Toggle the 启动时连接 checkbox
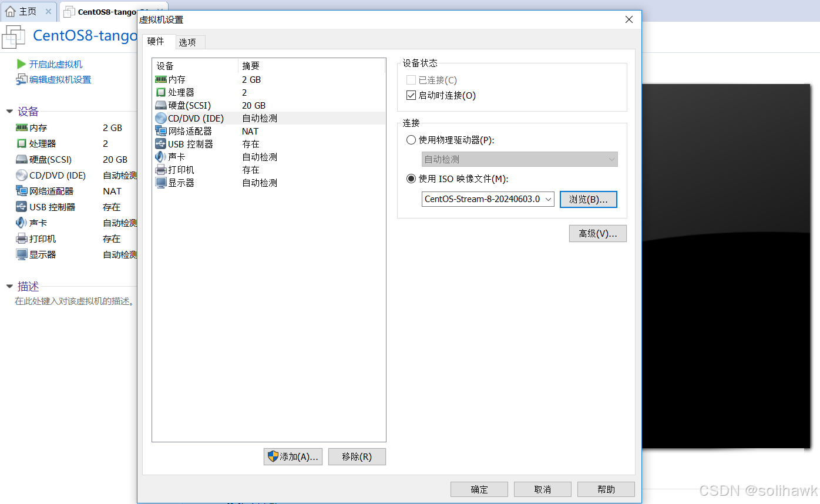This screenshot has height=504, width=820. coord(411,95)
